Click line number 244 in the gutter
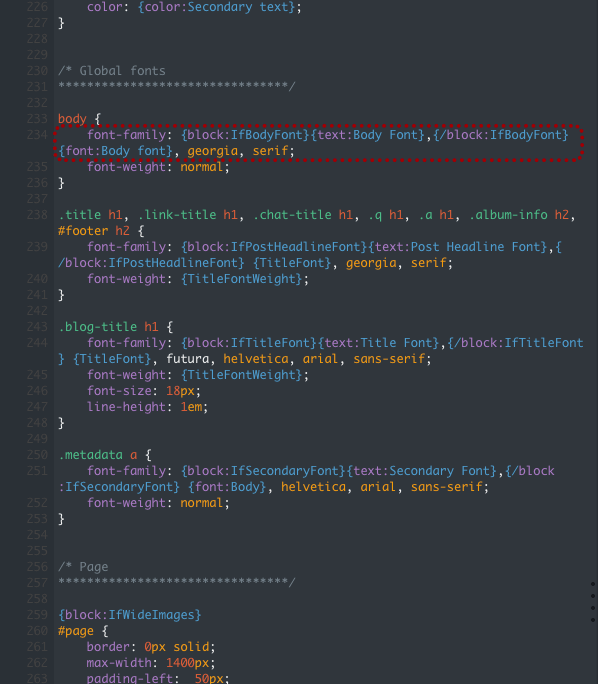Image resolution: width=598 pixels, height=684 pixels. pos(37,342)
